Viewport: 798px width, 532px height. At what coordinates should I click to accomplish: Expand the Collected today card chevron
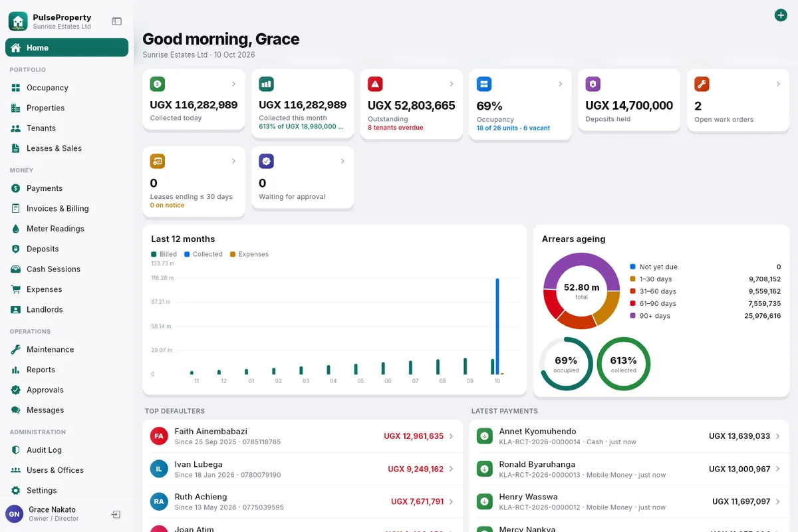(x=233, y=84)
